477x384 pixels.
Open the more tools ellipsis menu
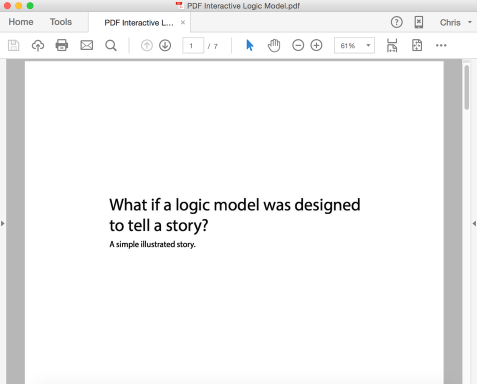point(441,45)
